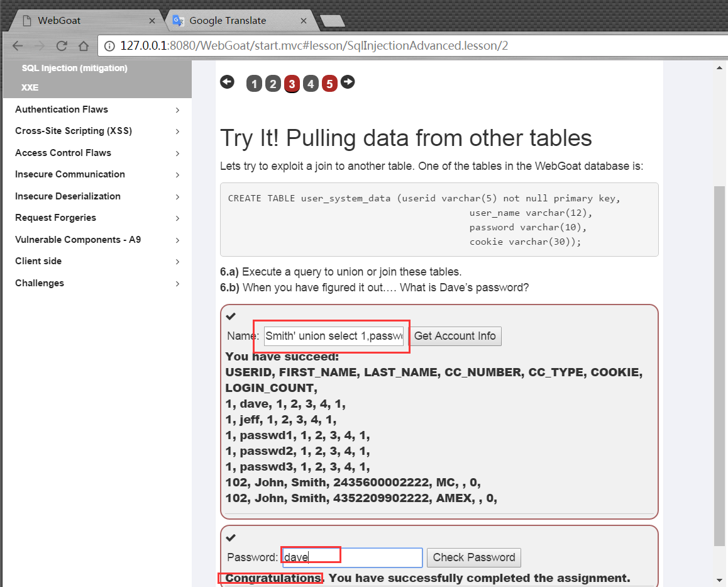Click the 'What is Dave's password?' question text

465,288
